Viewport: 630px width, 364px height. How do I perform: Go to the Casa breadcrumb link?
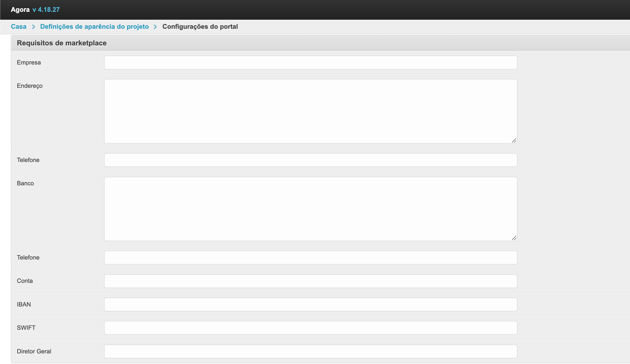(18, 27)
